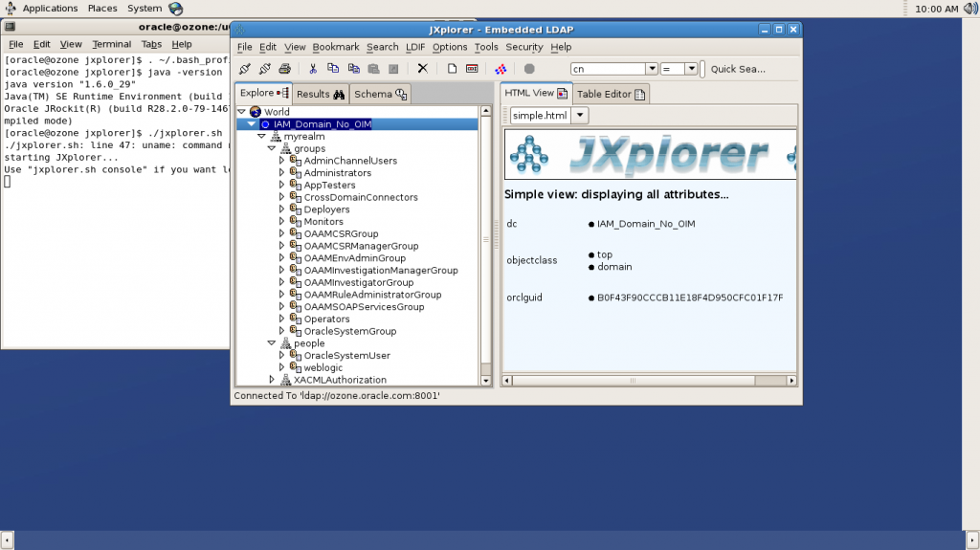Switch to the Table Editor tab
This screenshot has height=550, width=980.
pyautogui.click(x=612, y=94)
